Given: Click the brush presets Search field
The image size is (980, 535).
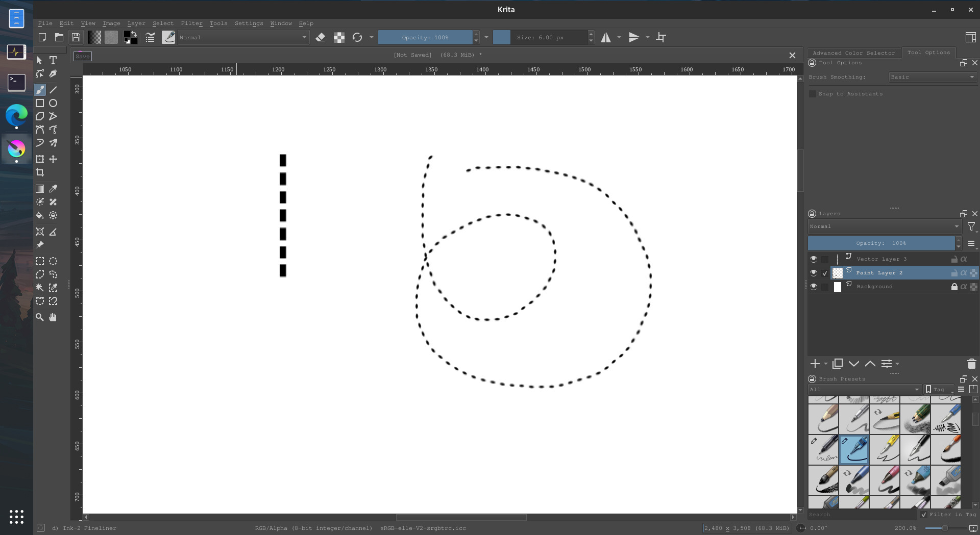Looking at the screenshot, I should (x=862, y=515).
